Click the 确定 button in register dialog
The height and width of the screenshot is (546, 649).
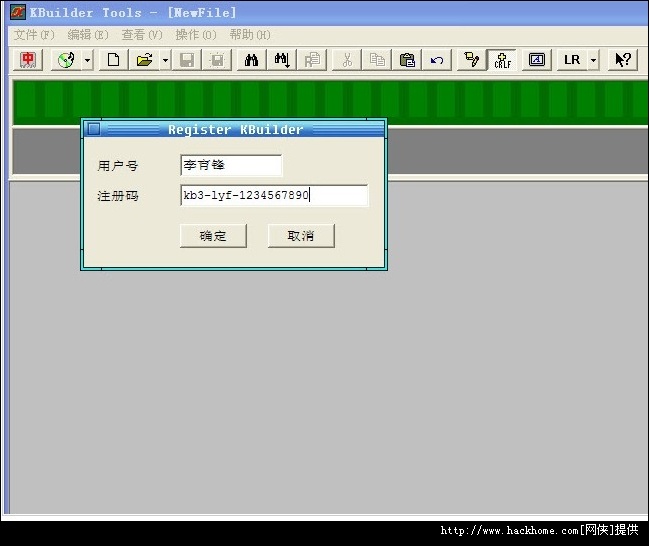pos(213,236)
